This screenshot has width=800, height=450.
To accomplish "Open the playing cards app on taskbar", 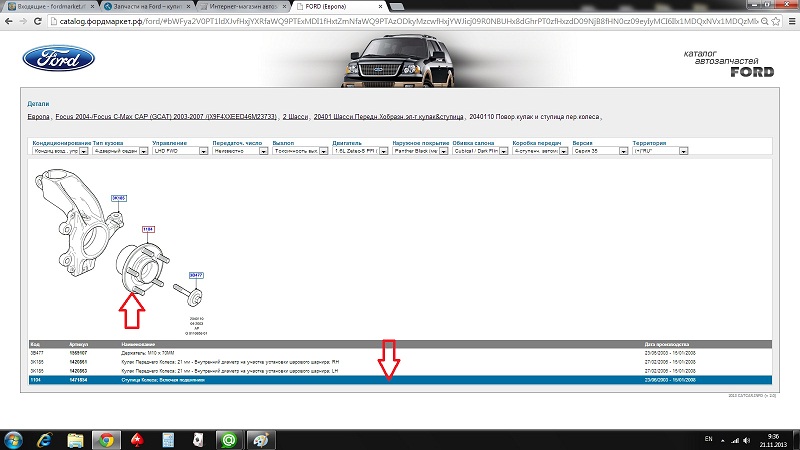I will click(x=198, y=440).
